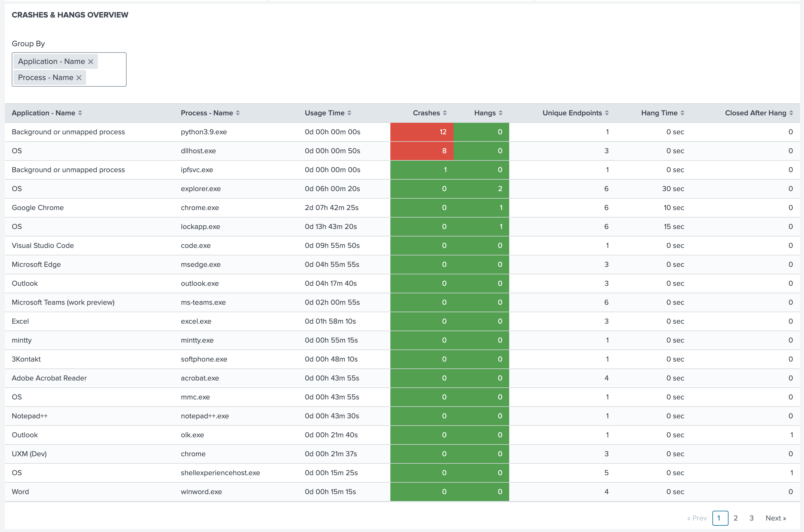Sort by Hang Time column arrows

[682, 113]
